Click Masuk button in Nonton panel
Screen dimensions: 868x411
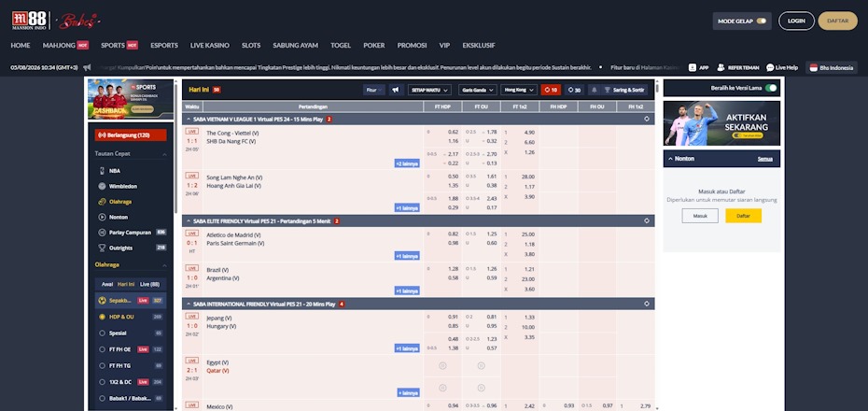pos(700,216)
